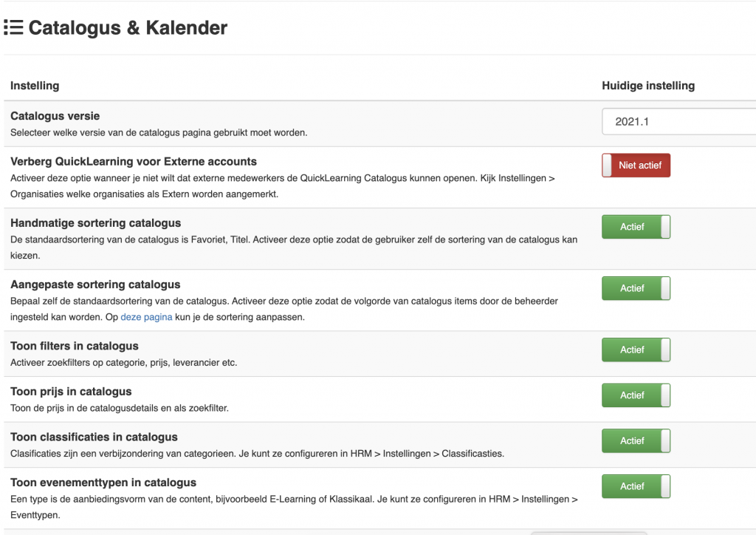This screenshot has width=756, height=535.
Task: Click the Toon evenementtypen in catalogus title
Action: click(x=103, y=483)
